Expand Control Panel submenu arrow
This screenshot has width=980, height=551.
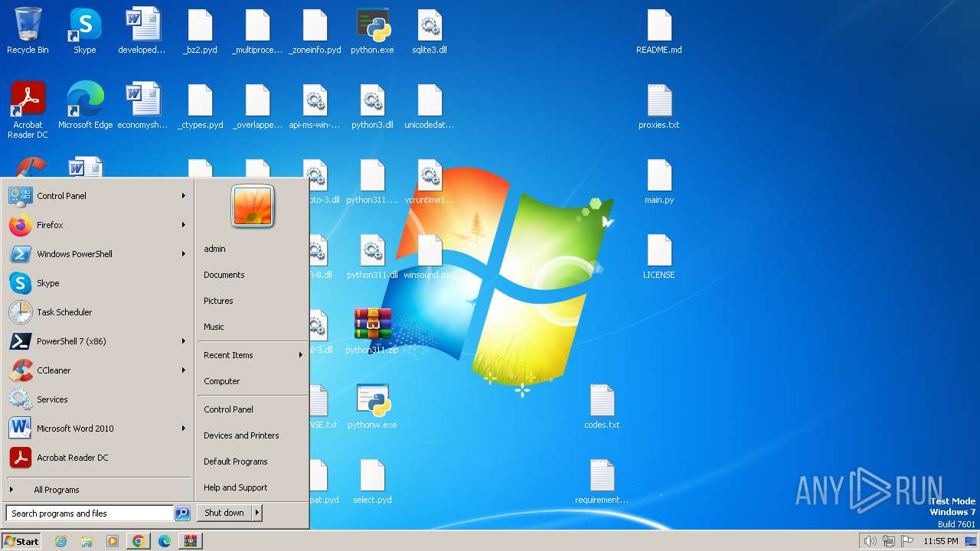click(x=184, y=196)
